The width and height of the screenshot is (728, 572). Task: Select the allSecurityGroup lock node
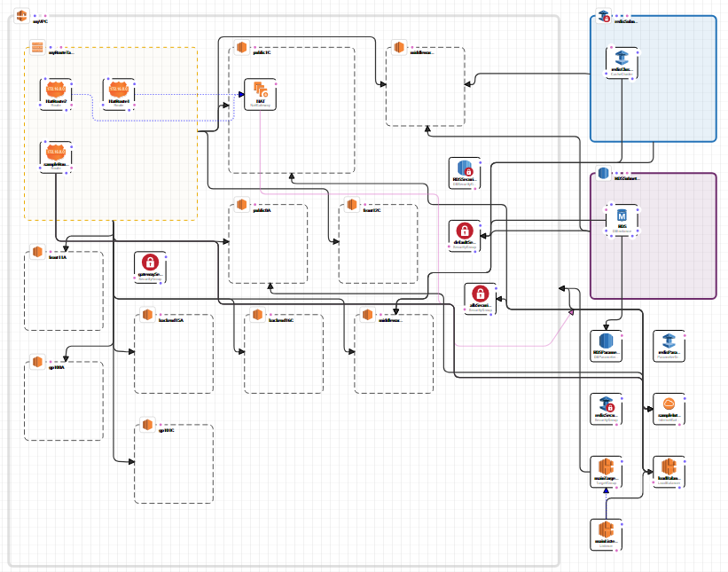click(x=480, y=299)
